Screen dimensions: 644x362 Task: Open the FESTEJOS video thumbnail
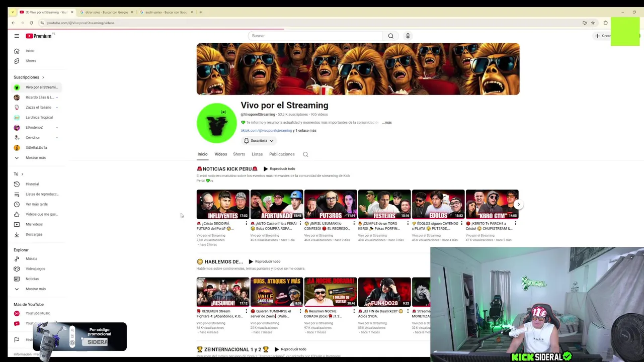pos(384,204)
